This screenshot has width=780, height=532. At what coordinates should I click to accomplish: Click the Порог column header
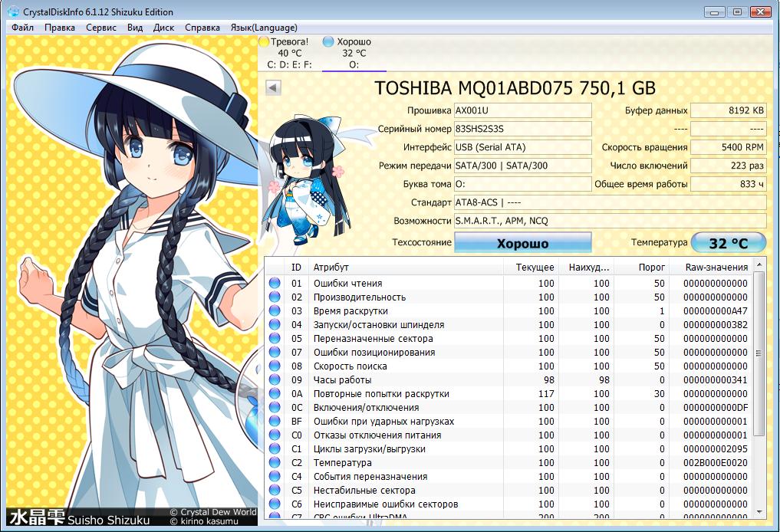tap(642, 267)
